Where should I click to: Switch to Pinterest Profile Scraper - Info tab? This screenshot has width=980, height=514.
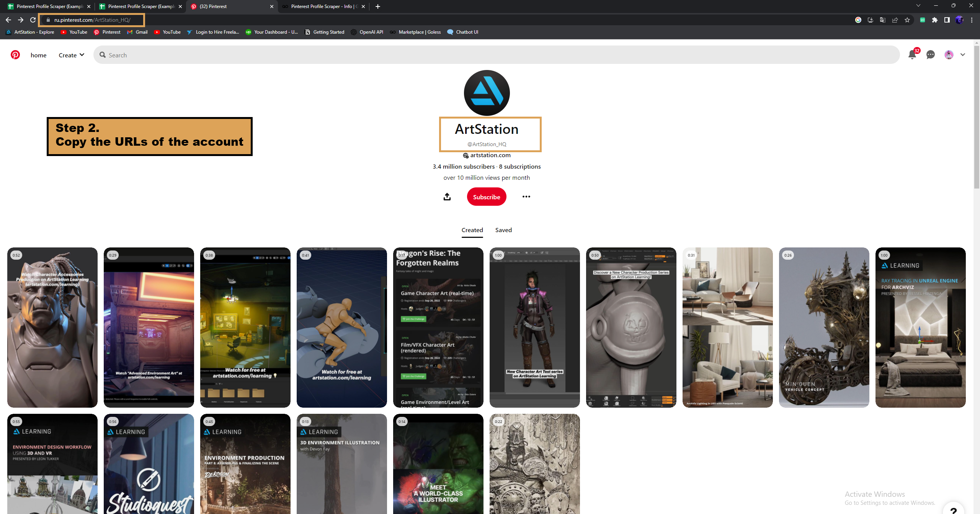323,6
